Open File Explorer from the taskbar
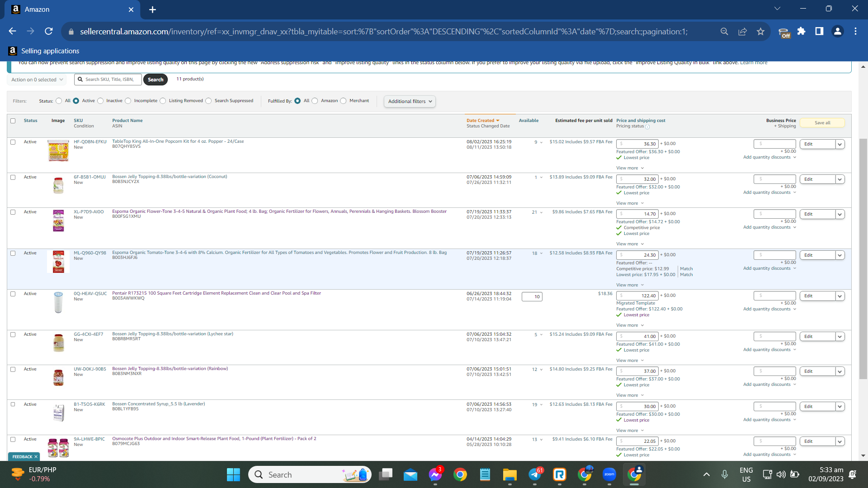 [x=509, y=474]
